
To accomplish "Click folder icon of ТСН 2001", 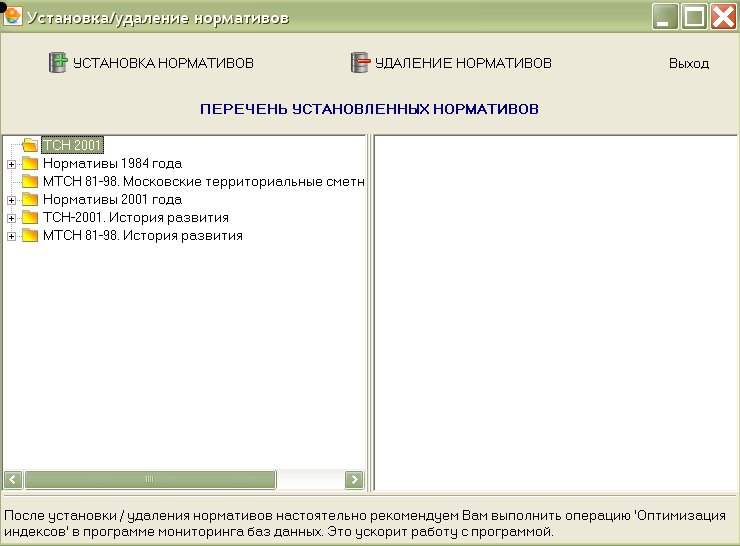I will click(30, 145).
